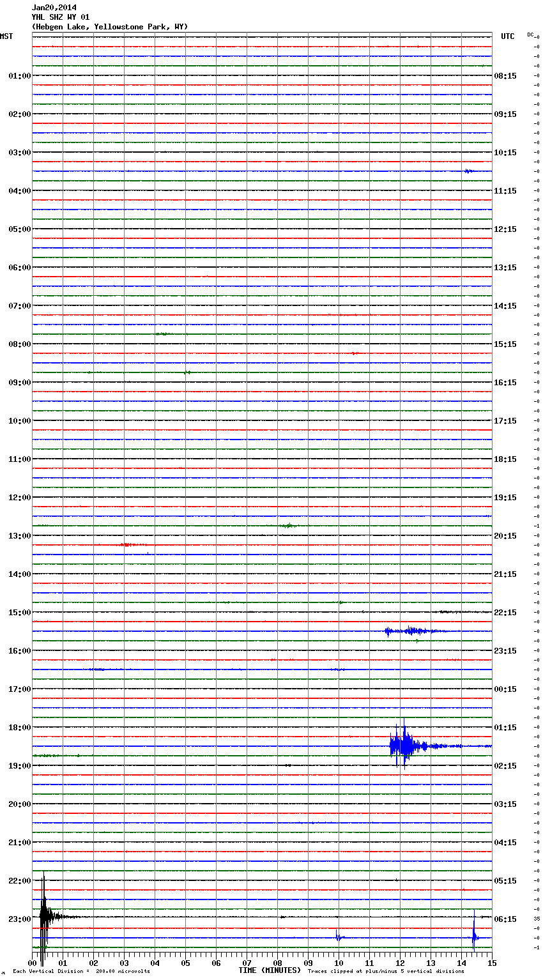The image size is (543, 980).
Task: Click the 08:15 UTC row label
Action: (505, 76)
